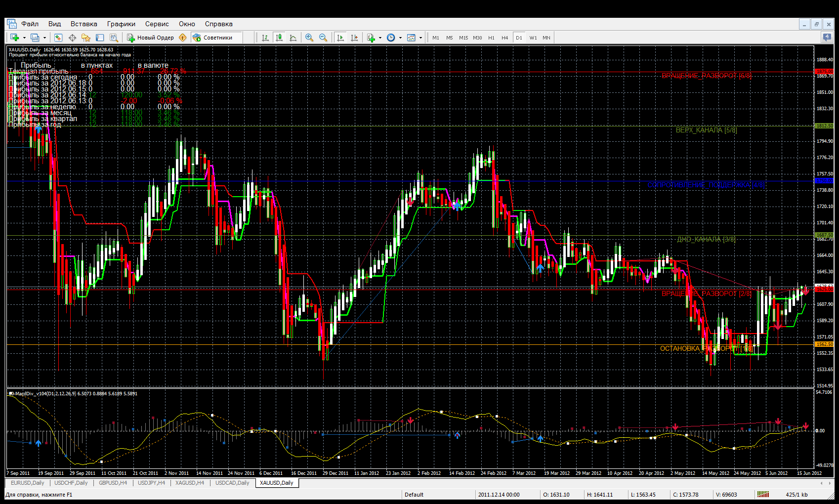Click the MetaTrader application logo icon

coord(11,24)
